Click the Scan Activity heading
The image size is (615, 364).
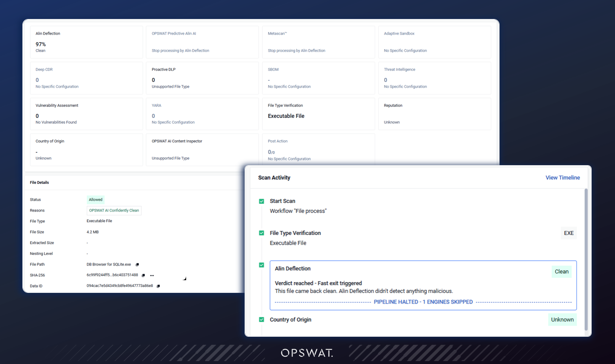(x=274, y=178)
